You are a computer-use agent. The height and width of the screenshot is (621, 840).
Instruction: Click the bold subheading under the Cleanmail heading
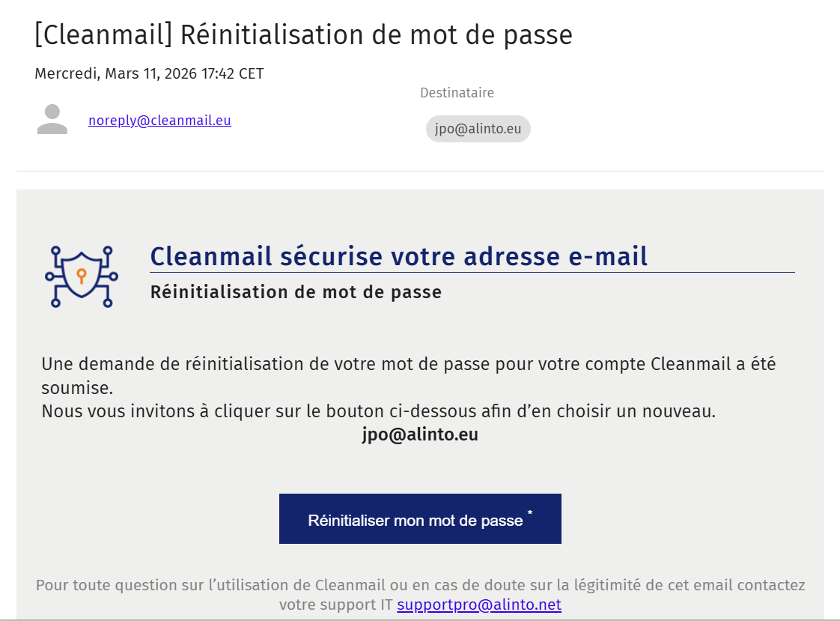pos(296,292)
